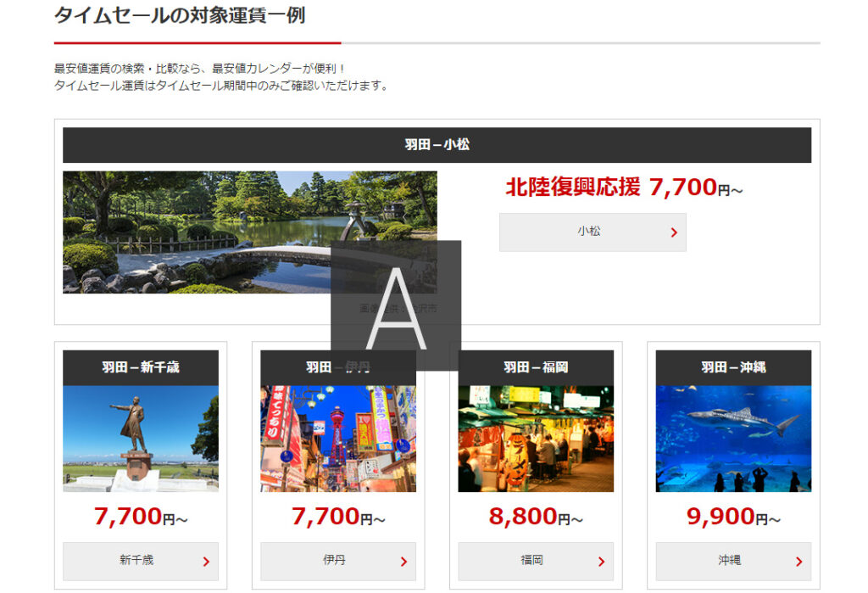Image resolution: width=868 pixels, height=593 pixels.
Task: Click the red chevron on the 新千歳 button
Action: [x=206, y=562]
